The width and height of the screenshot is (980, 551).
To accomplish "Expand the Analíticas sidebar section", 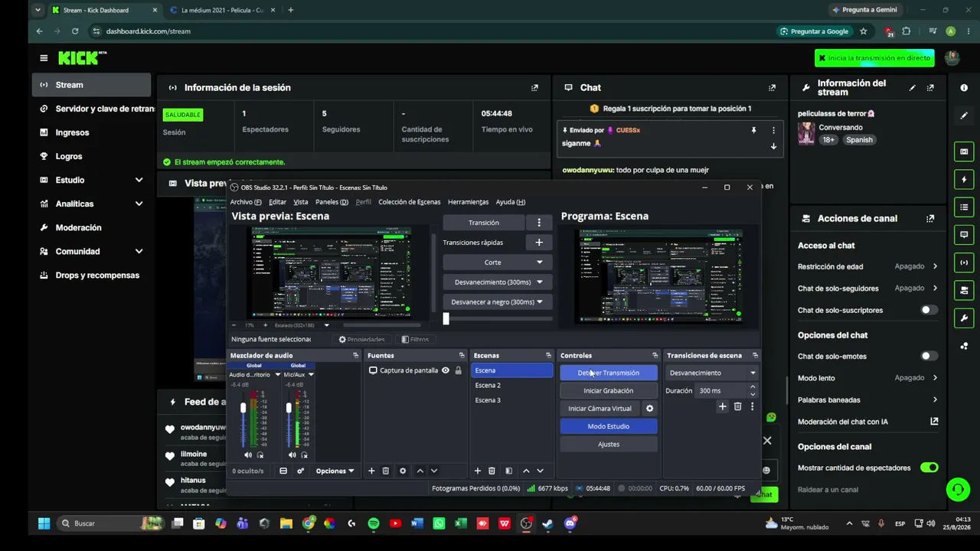I will (139, 204).
